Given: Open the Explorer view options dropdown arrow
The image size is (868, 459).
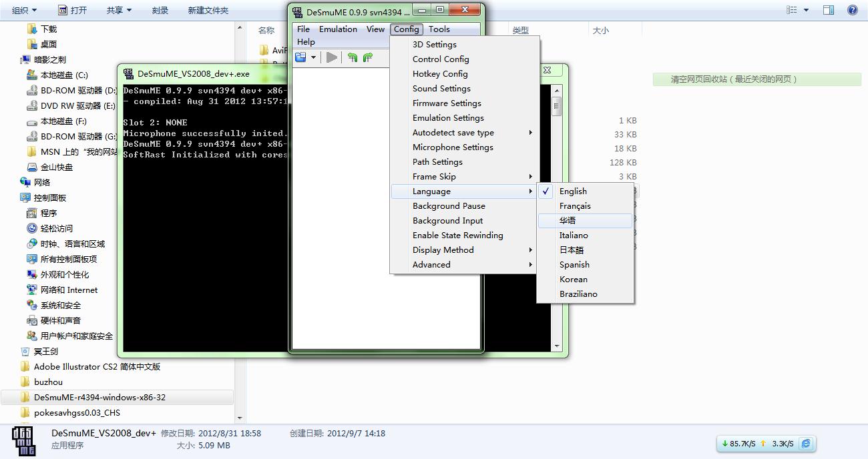Looking at the screenshot, I should pyautogui.click(x=806, y=10).
